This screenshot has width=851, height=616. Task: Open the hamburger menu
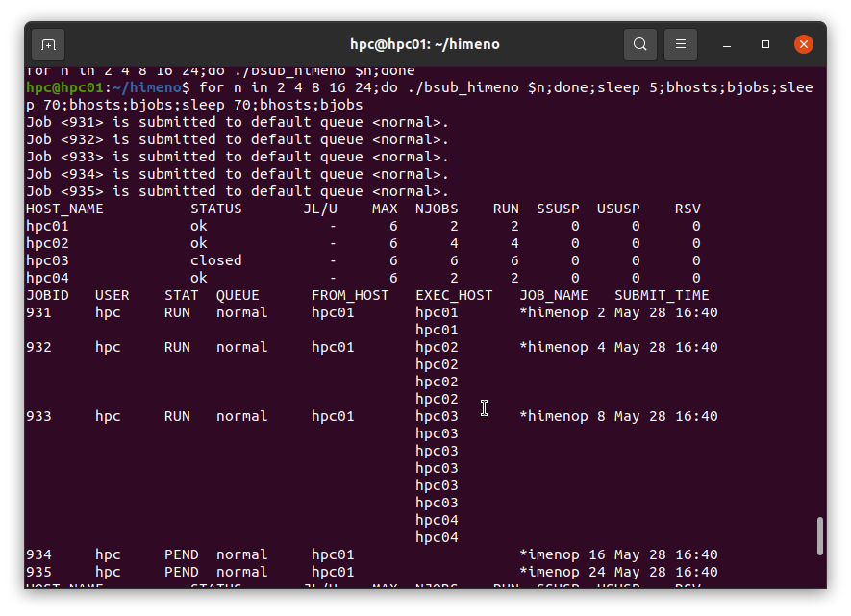point(681,44)
